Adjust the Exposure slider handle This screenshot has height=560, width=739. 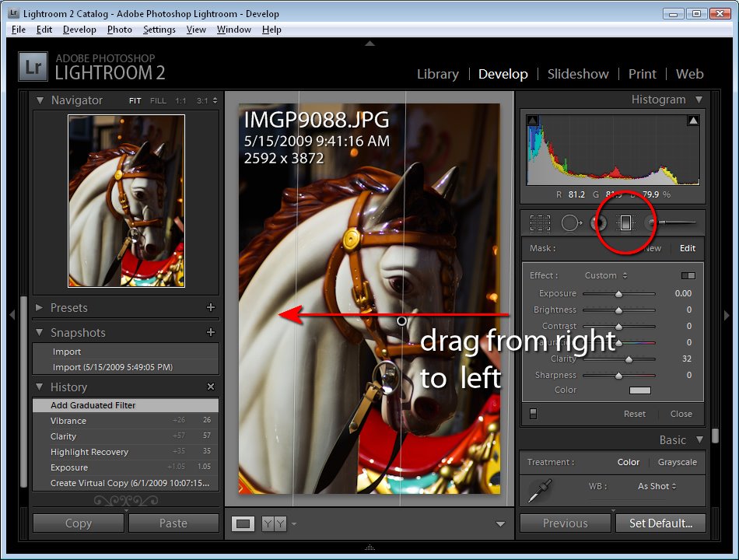(619, 294)
